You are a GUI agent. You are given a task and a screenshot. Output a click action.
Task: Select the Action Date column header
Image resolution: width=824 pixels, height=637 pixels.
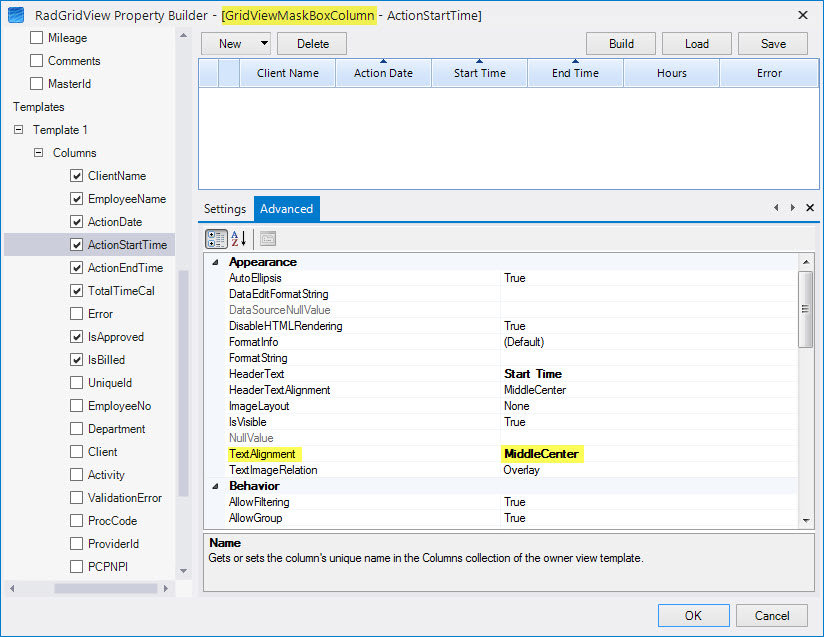[x=383, y=73]
